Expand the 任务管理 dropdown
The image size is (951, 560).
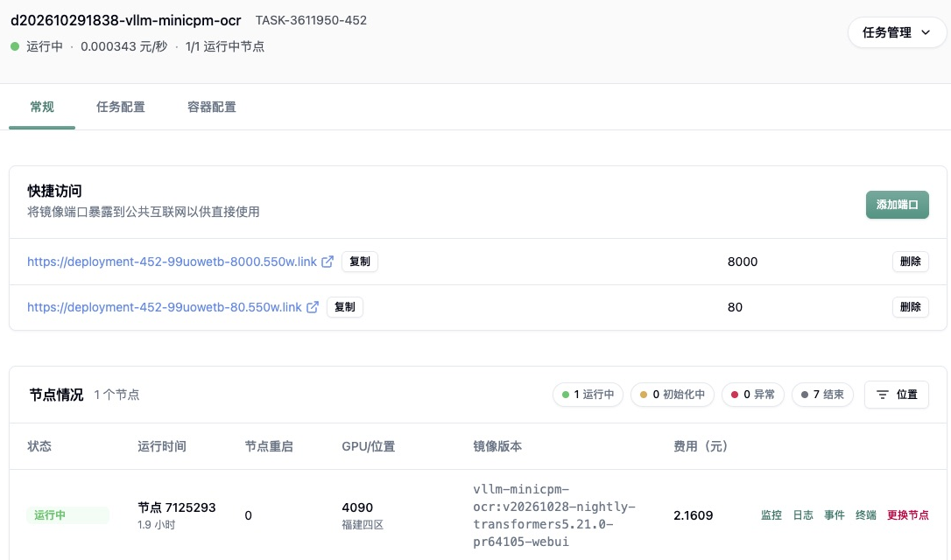click(897, 32)
